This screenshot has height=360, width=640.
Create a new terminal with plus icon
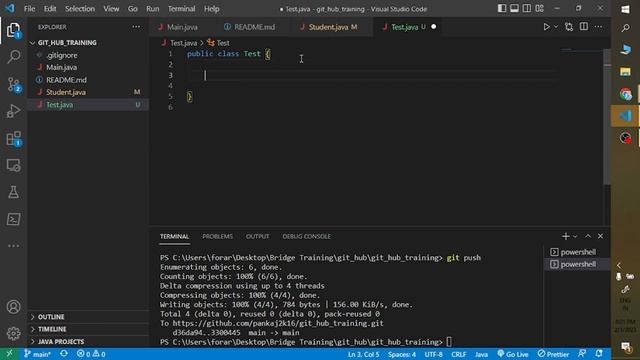565,236
